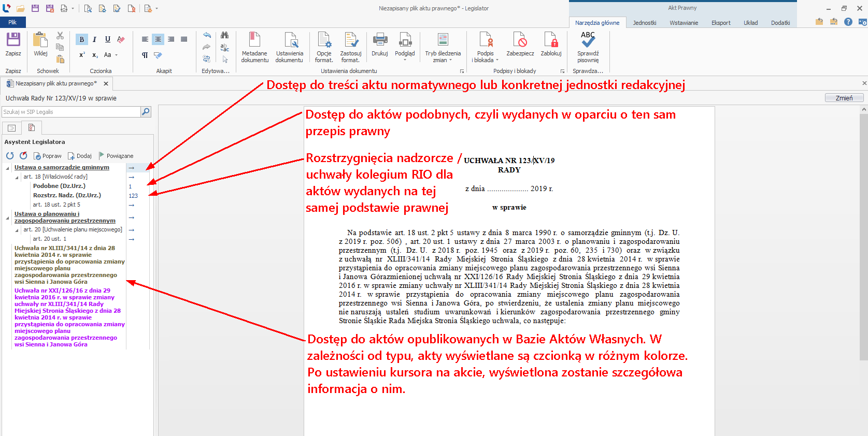Click the Powiązane button
Viewport: 868px width, 436px height.
click(x=116, y=156)
